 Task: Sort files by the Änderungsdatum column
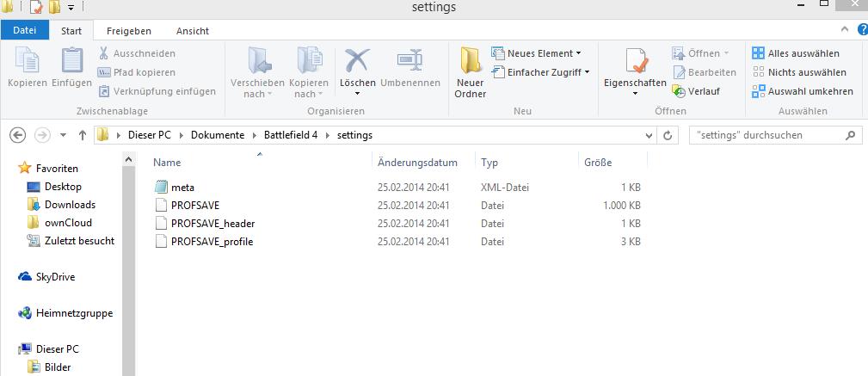(417, 163)
